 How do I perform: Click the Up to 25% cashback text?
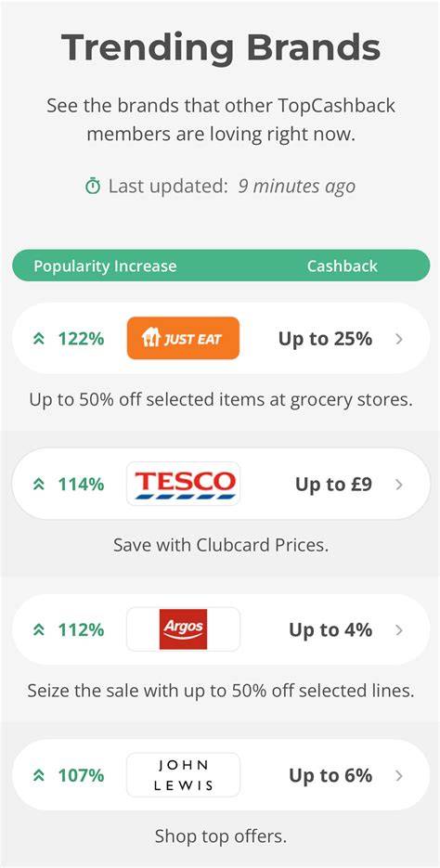point(325,339)
